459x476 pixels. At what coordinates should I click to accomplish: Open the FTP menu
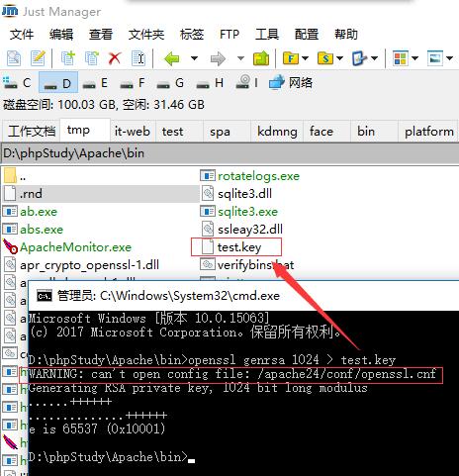point(229,35)
